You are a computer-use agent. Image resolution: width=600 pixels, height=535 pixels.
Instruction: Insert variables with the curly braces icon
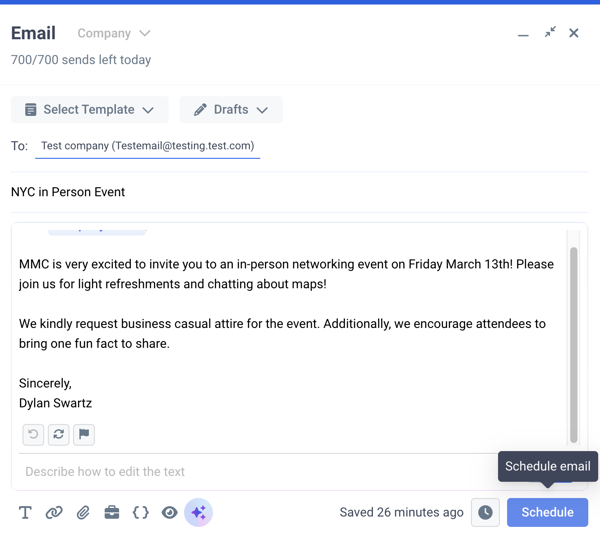(140, 512)
